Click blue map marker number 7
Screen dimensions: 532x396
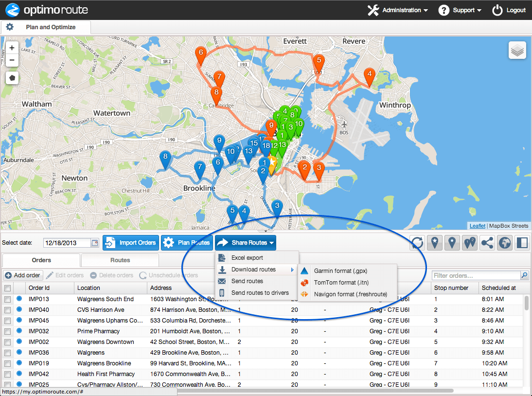(200, 170)
